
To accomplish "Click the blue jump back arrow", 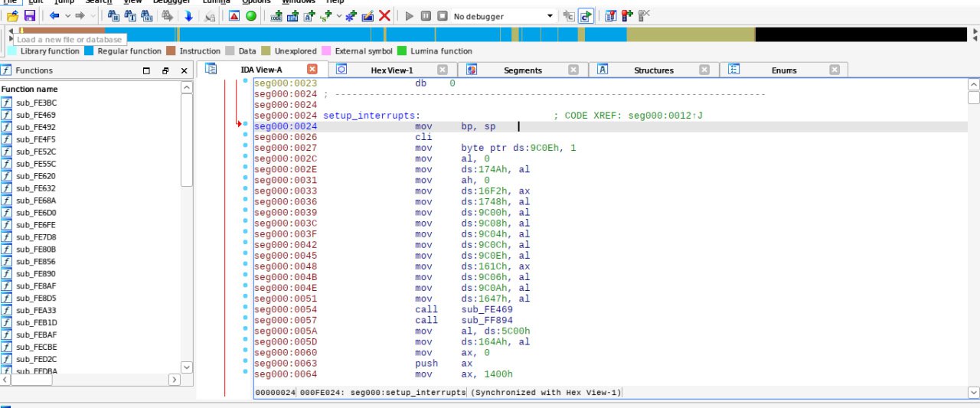I will [54, 15].
